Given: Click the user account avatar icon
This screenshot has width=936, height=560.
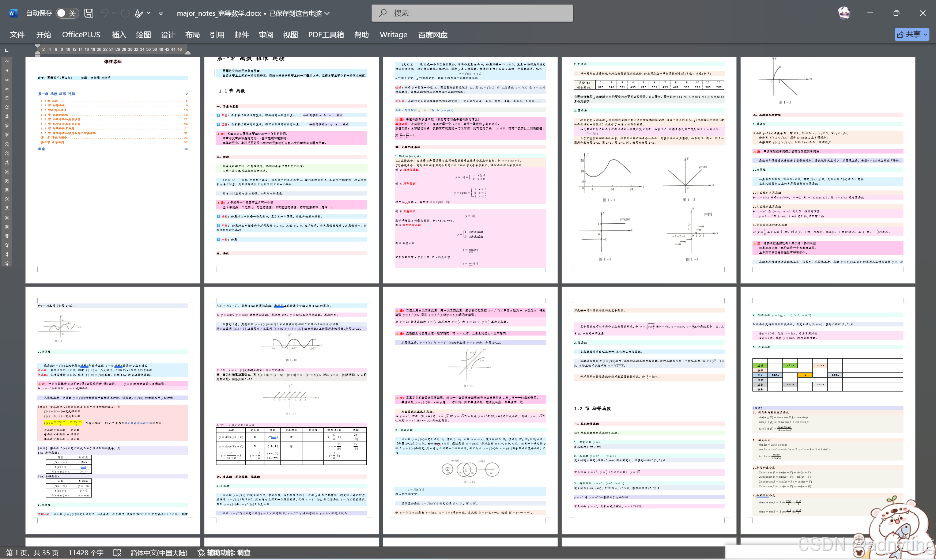Looking at the screenshot, I should 844,13.
